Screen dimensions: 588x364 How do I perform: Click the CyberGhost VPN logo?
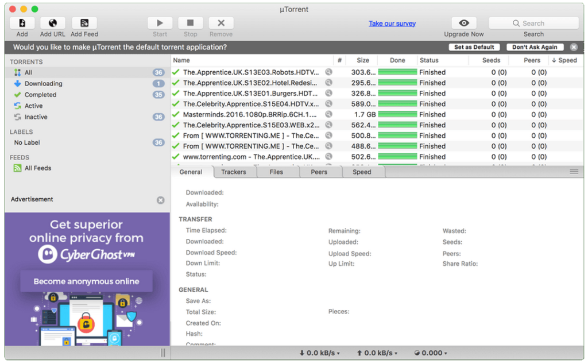pyautogui.click(x=86, y=254)
